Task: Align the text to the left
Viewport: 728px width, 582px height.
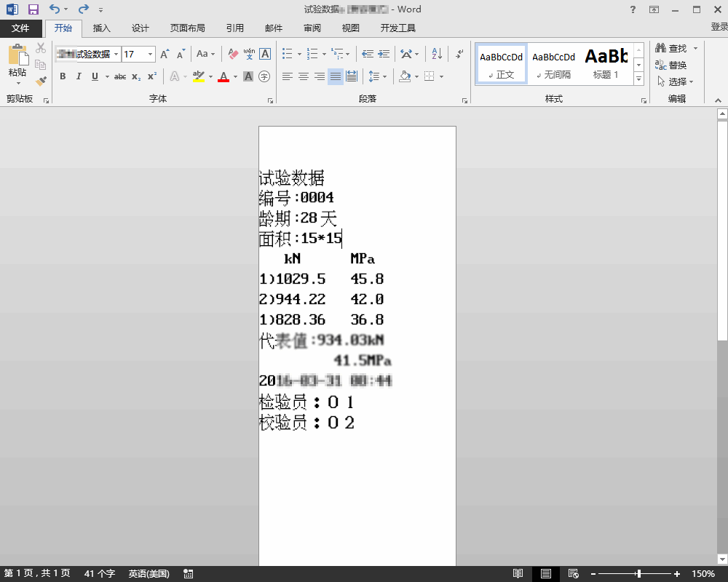Action: coord(288,76)
